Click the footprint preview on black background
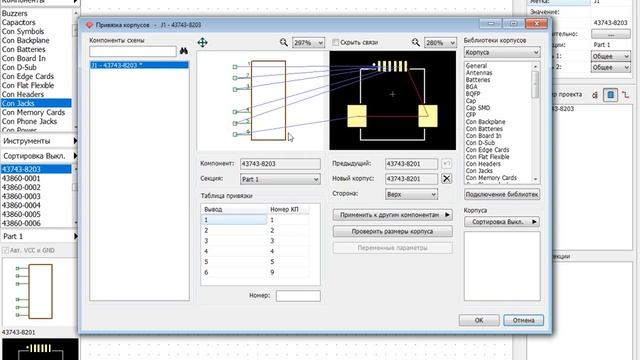Screen dimensions: 640x360 [393, 100]
